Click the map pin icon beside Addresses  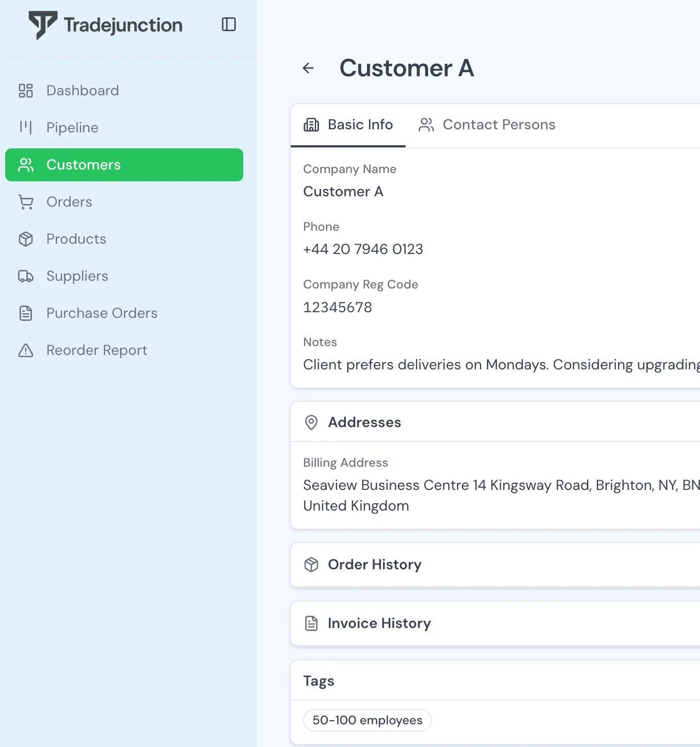coord(311,422)
